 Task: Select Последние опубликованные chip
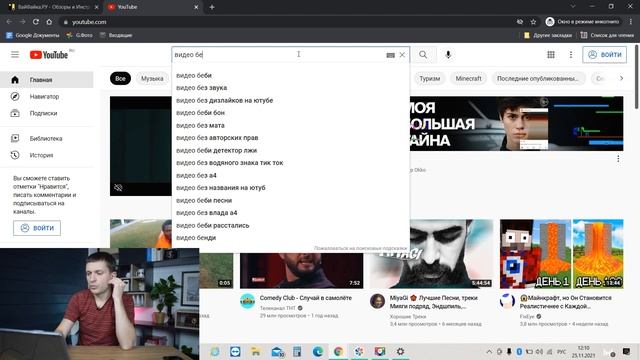coord(539,78)
